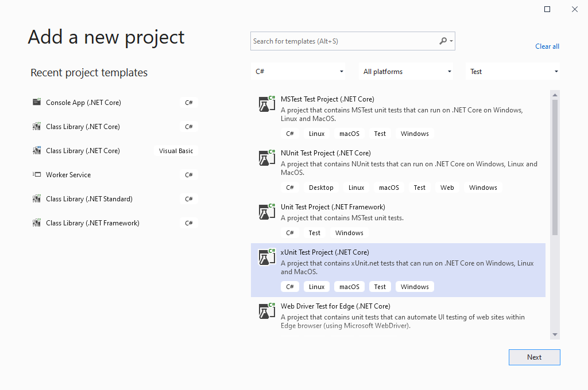Click the xUnit Test Project description text

tap(407, 267)
